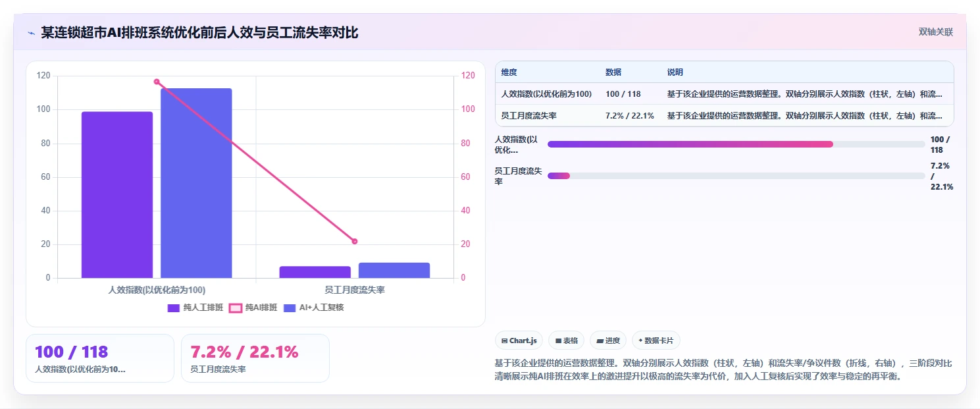Click the 维度 table column header
This screenshot has height=409, width=980.
tap(509, 72)
